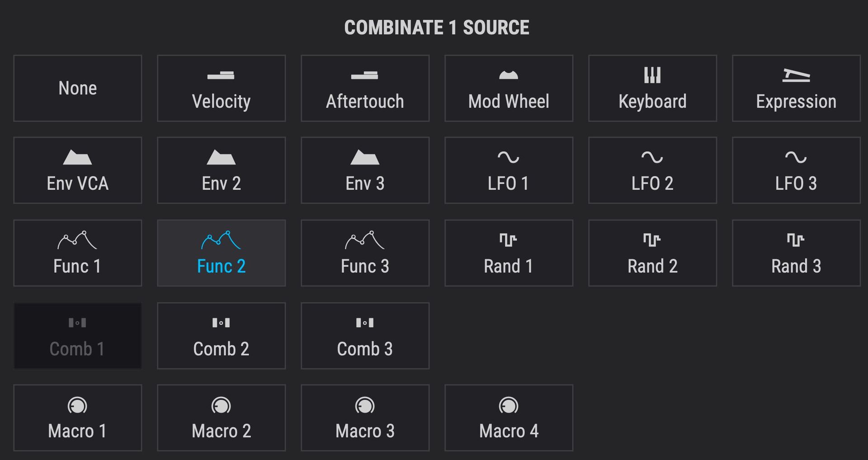The width and height of the screenshot is (868, 460).
Task: Select Macro 3 as the source
Action: 365,418
